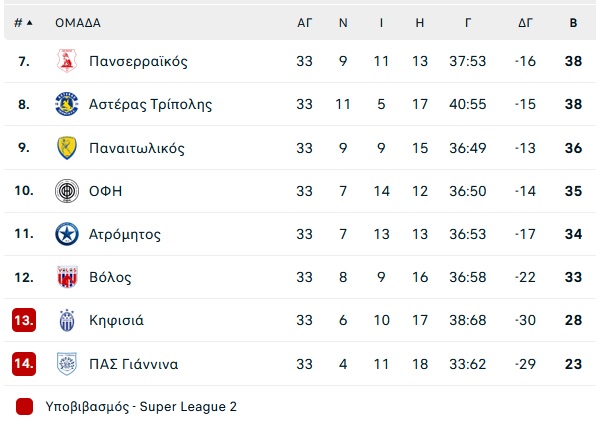
Task: Click the Αστέρας Τρίπολης team logo
Action: (x=67, y=104)
